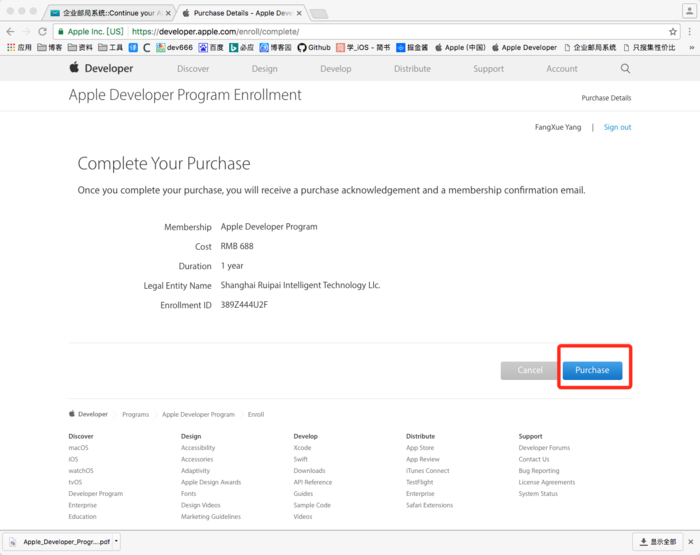Show more bookmarks with the double chevron

(x=692, y=47)
